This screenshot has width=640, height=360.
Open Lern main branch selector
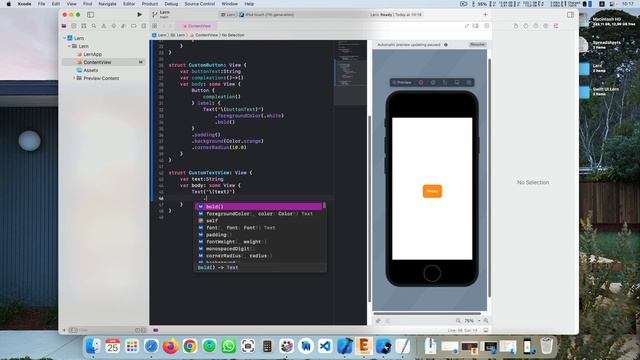[161, 14]
